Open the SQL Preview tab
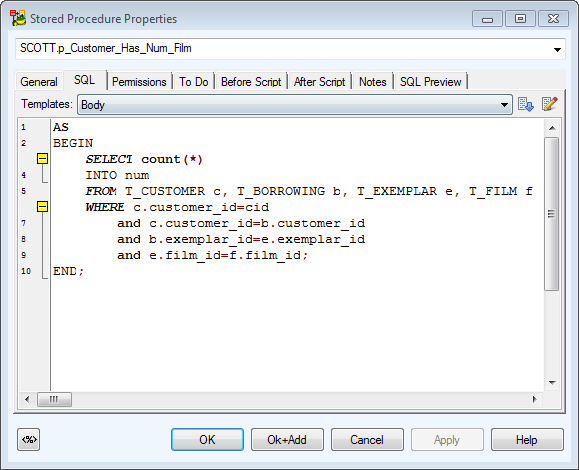The height and width of the screenshot is (470, 579). pos(431,82)
